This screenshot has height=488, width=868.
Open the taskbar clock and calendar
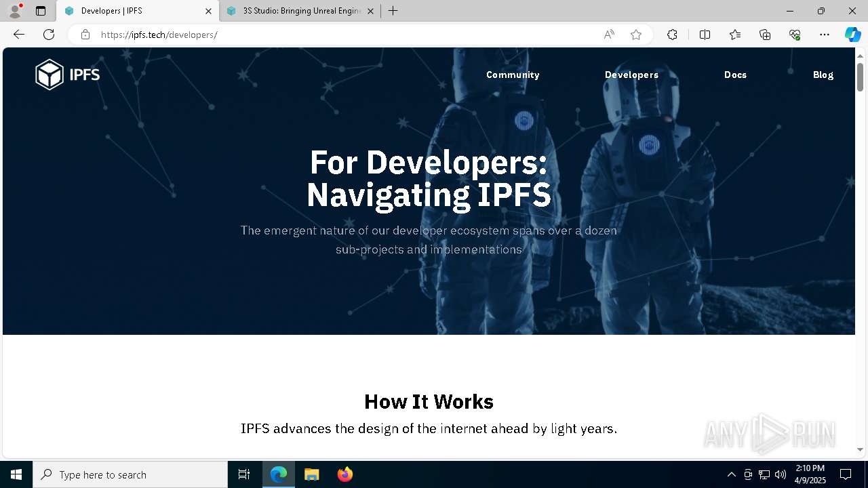click(x=810, y=474)
